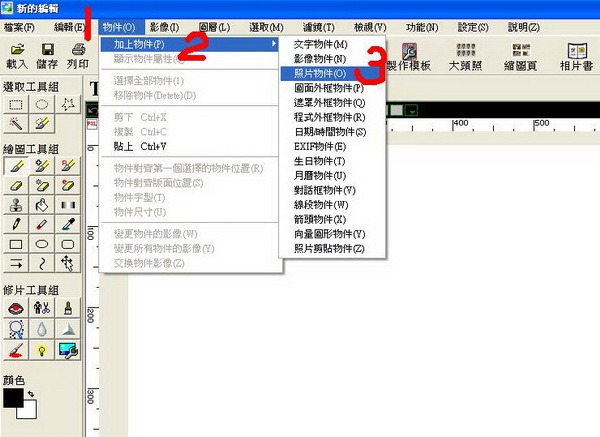The height and width of the screenshot is (437, 600).
Task: Select the move tool with four arrows
Action: pyautogui.click(x=68, y=264)
